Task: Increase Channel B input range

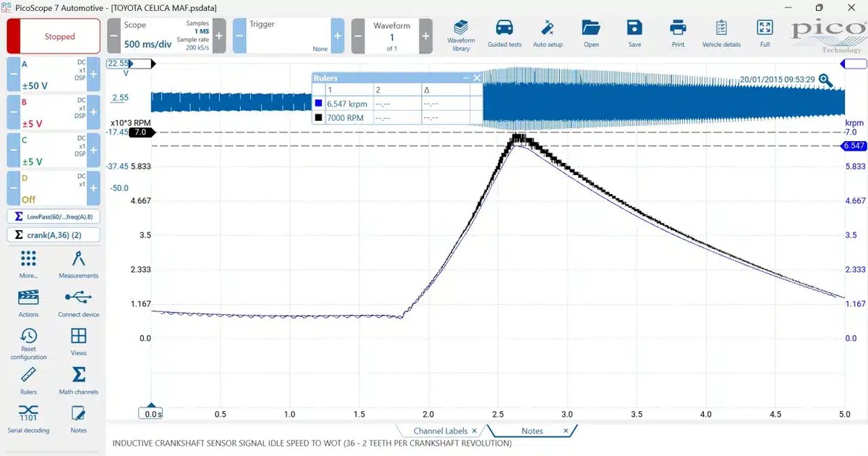Action: click(93, 112)
